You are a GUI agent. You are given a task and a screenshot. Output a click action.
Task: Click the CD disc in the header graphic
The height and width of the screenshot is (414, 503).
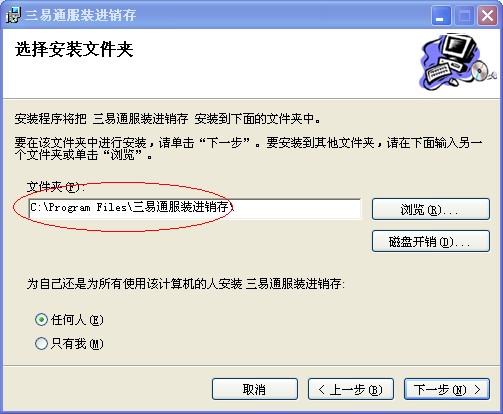481,71
